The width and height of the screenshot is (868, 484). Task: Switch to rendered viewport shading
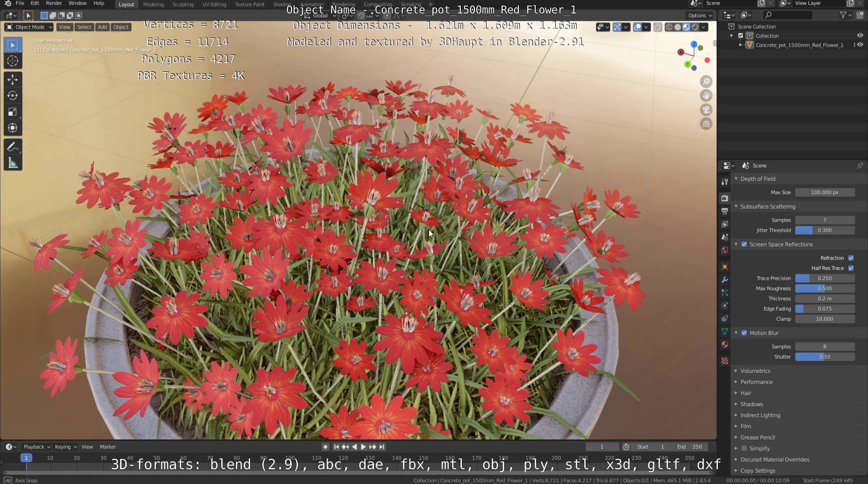[x=695, y=27]
